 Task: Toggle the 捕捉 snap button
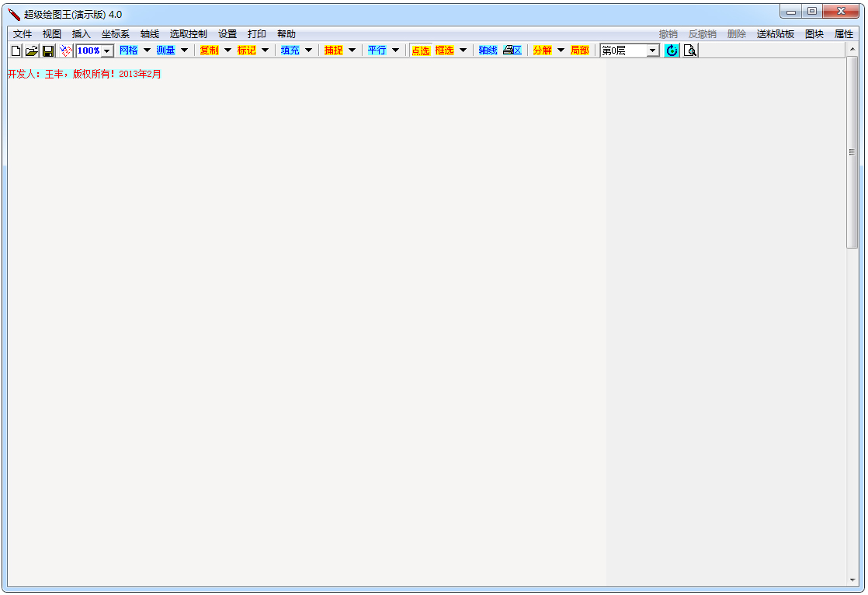(x=333, y=50)
